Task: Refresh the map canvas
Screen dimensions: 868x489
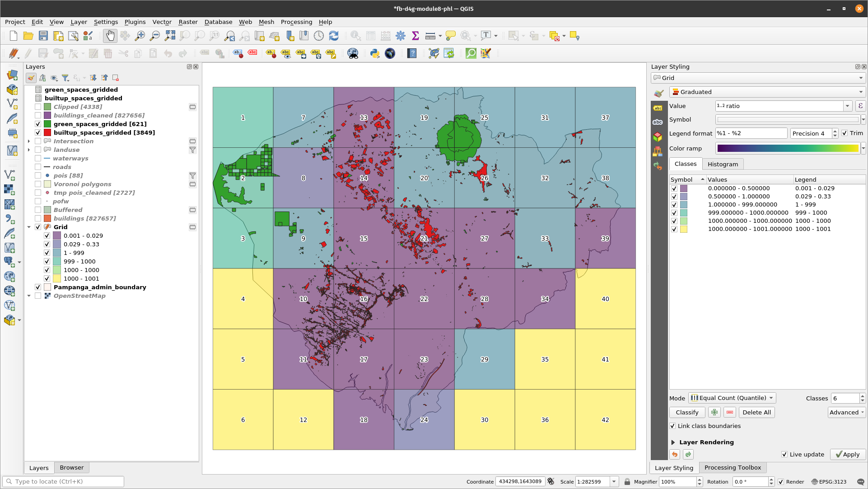Action: click(x=333, y=36)
